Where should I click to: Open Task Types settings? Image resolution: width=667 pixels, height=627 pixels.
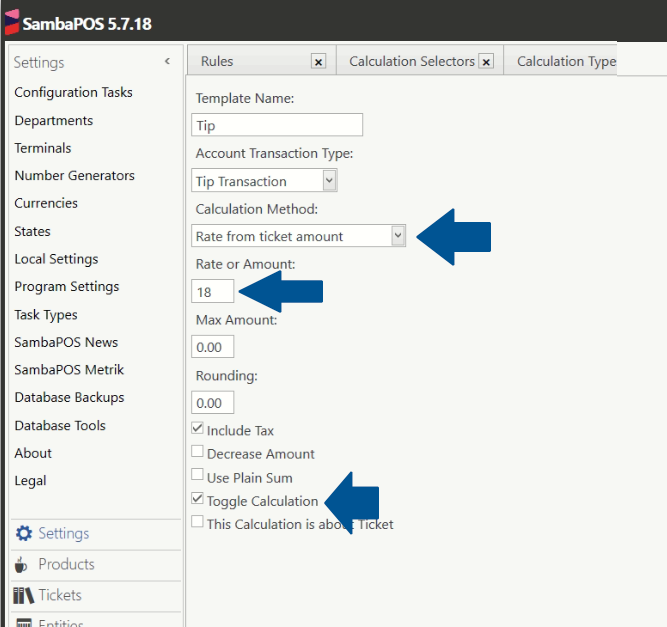(x=46, y=315)
